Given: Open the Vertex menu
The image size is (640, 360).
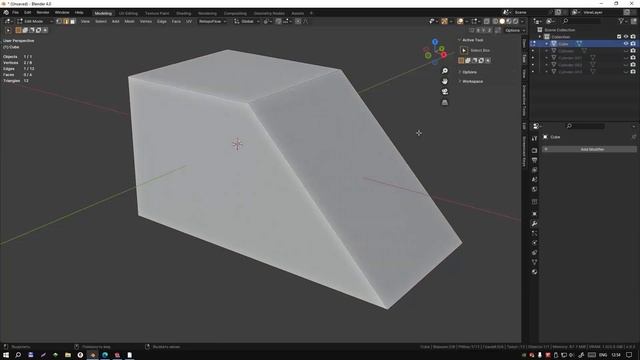Looking at the screenshot, I should coord(146,21).
